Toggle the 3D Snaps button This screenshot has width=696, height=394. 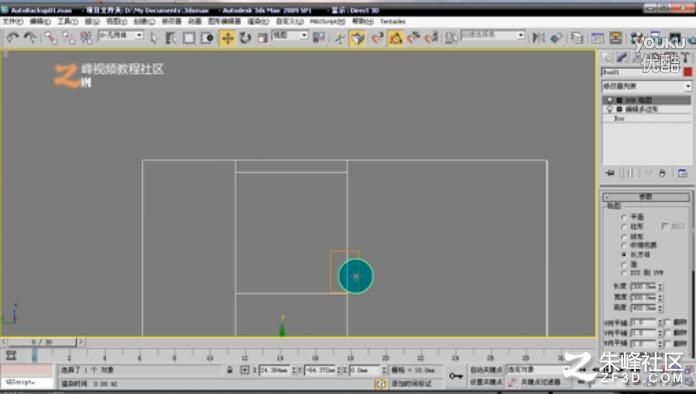[358, 38]
